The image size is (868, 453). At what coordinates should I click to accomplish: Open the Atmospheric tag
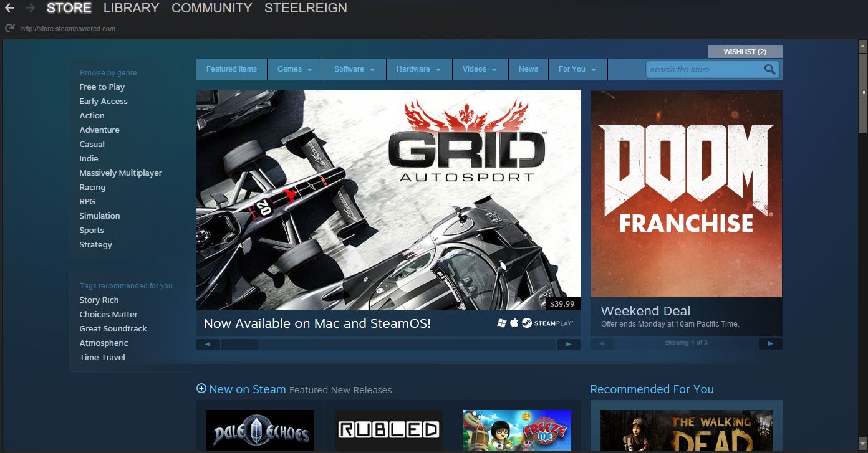tap(104, 343)
